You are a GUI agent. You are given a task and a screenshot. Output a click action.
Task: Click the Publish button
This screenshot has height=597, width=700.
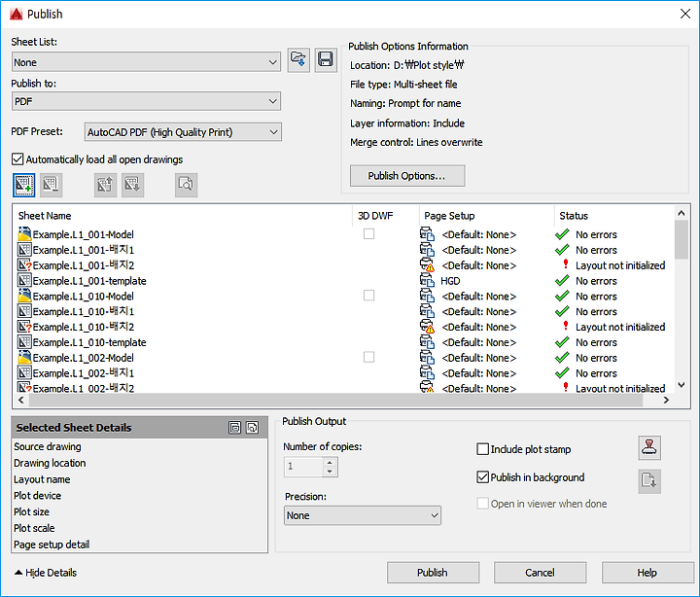(433, 573)
